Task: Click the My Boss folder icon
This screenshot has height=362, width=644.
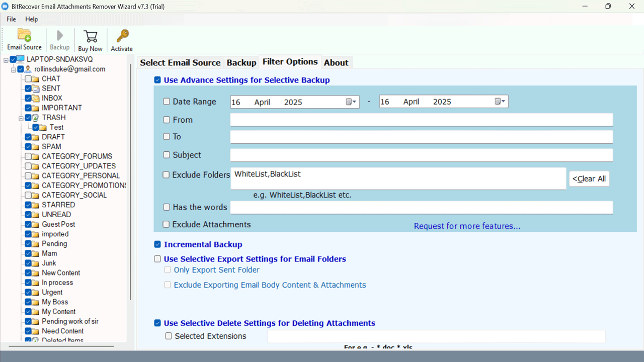Action: coord(36,302)
